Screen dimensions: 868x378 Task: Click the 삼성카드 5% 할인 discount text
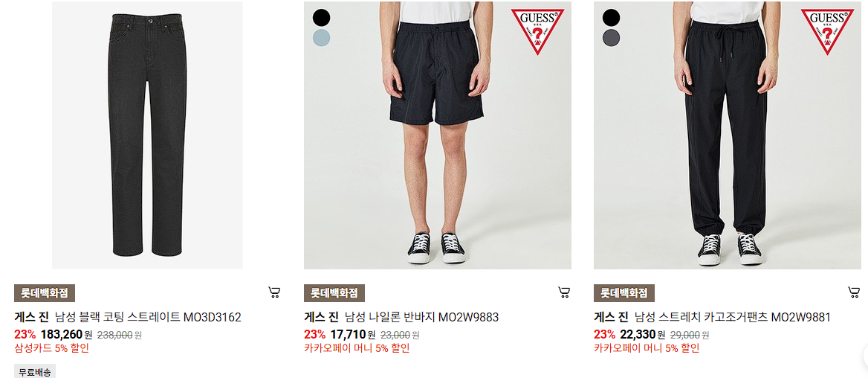click(x=51, y=348)
